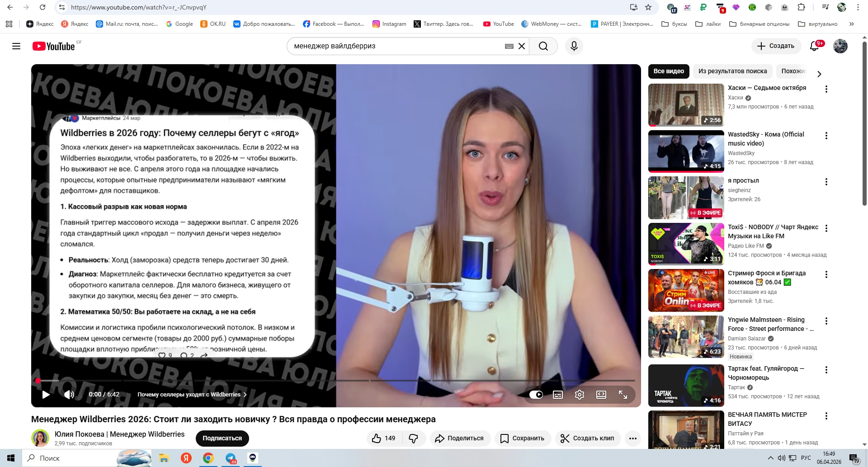Viewport: 868px width, 467px height.
Task: Open video settings gear icon
Action: 579,395
